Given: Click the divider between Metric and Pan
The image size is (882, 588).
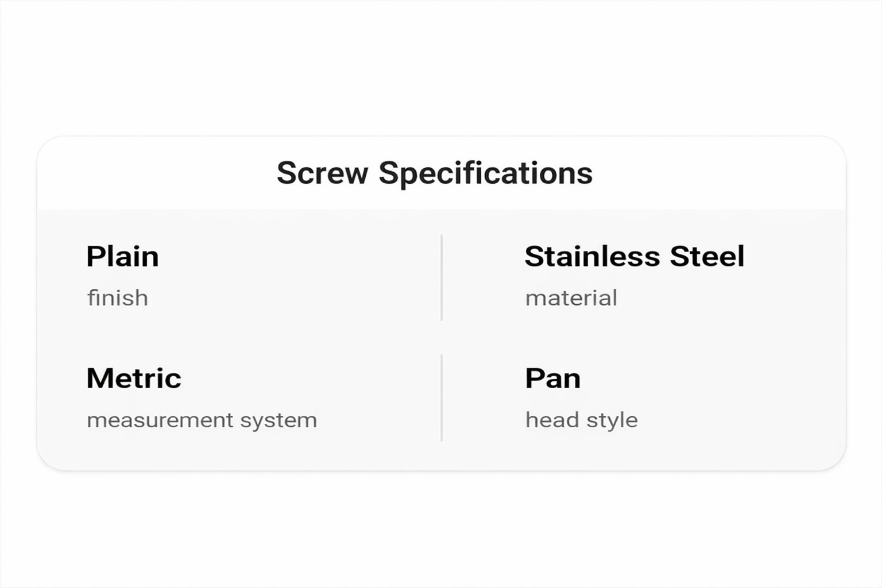Looking at the screenshot, I should pyautogui.click(x=442, y=398).
